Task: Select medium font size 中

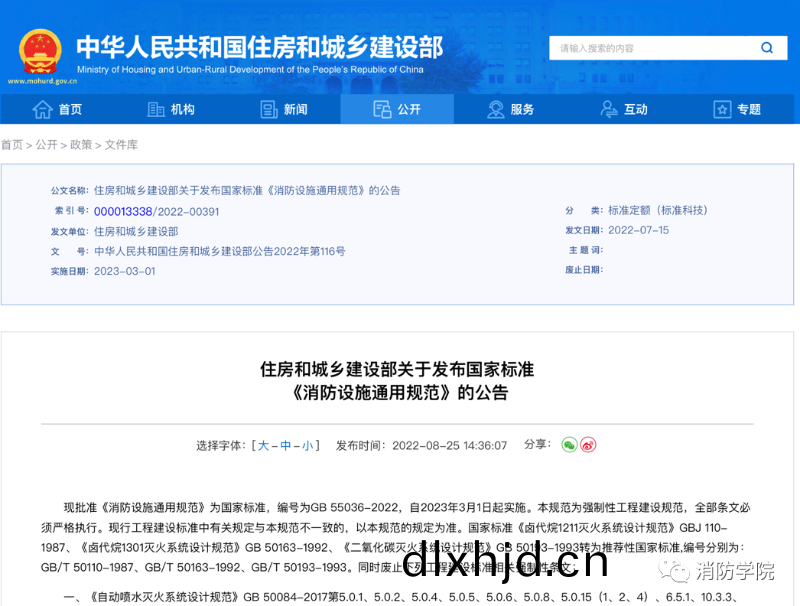Action: point(286,446)
